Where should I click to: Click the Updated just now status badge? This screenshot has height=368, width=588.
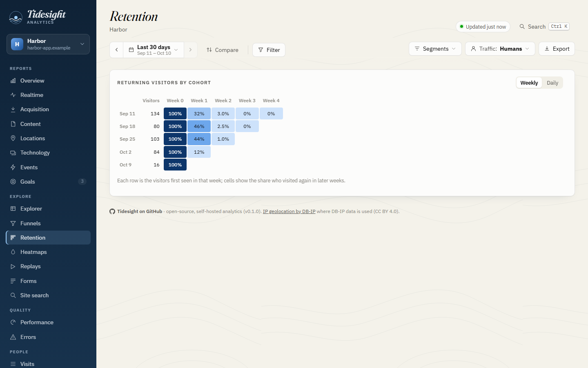tap(483, 27)
